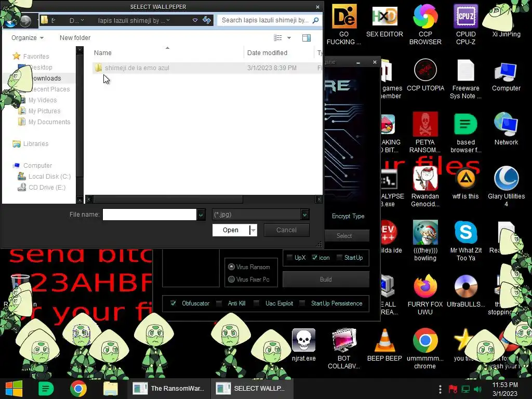Switch to the SELECT WALLP taskbar window

point(251,389)
